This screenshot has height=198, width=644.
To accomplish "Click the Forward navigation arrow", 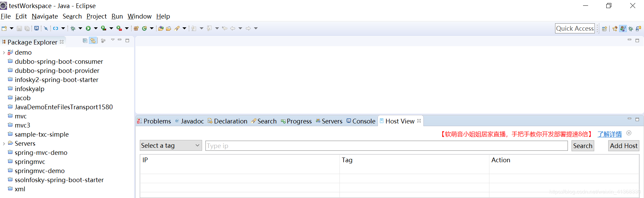I will click(x=248, y=28).
